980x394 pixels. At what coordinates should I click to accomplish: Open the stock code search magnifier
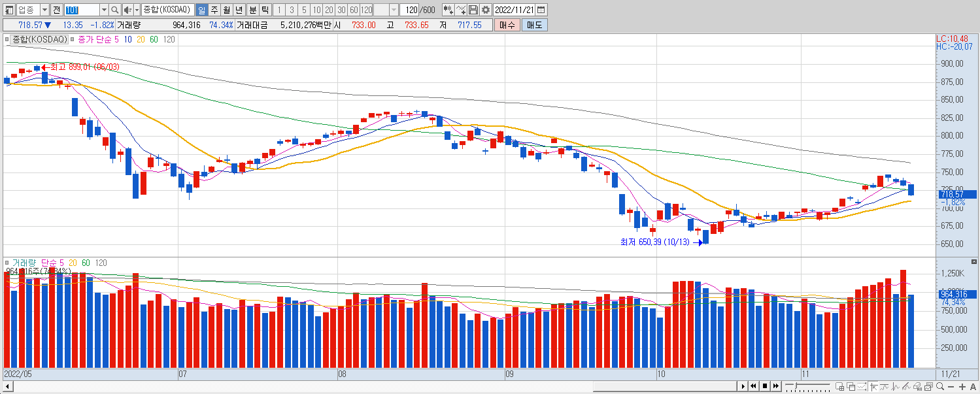tap(115, 10)
